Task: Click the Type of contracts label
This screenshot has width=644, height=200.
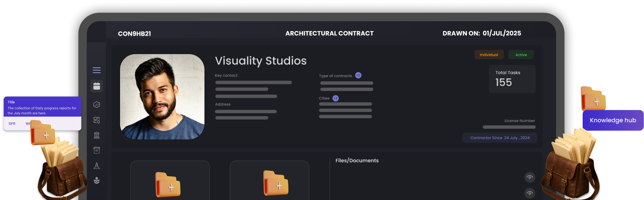Action: coord(335,76)
